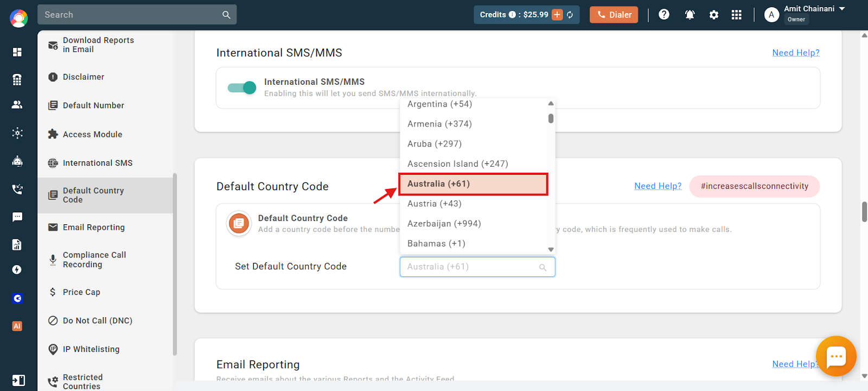This screenshot has height=391, width=868.
Task: Click country list scroll down arrow
Action: [551, 250]
